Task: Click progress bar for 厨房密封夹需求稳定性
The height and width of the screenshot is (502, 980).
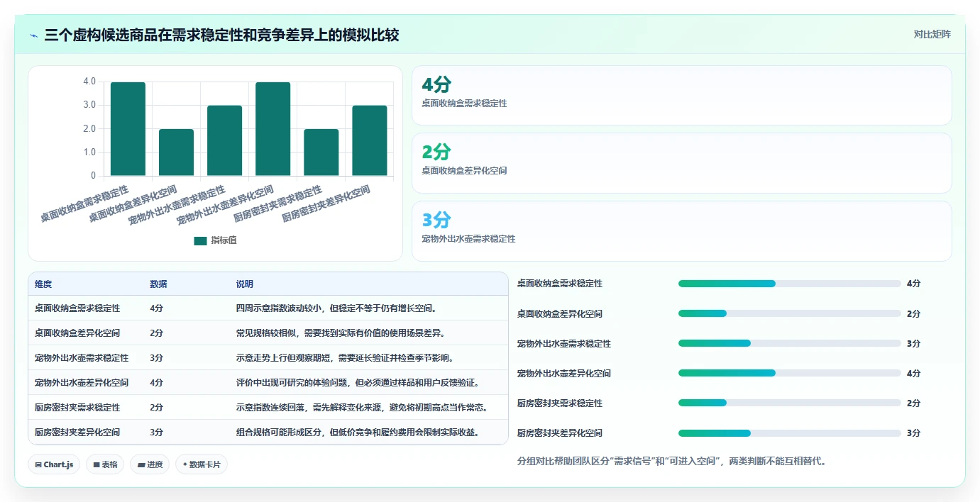Action: pos(789,403)
